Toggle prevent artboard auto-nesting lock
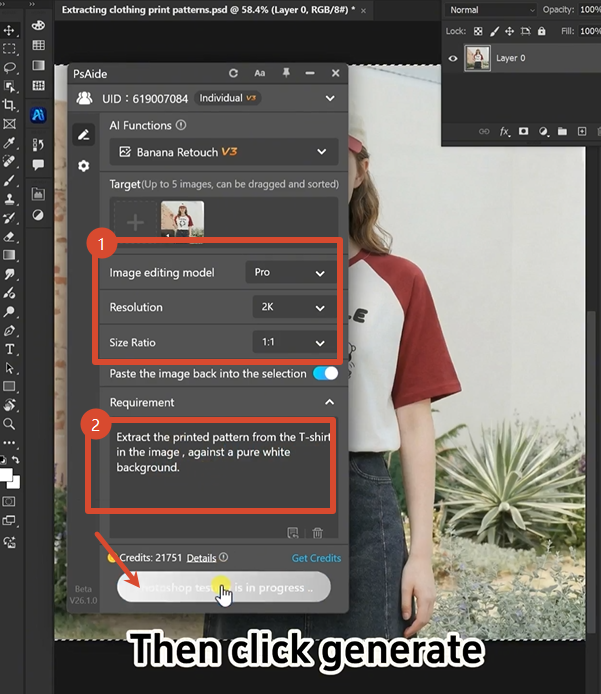Image resolution: width=601 pixels, height=694 pixels. (525, 31)
